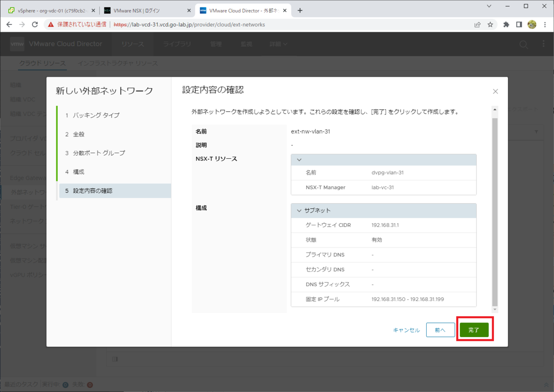Click the column toggle icon below the table
554x392 pixels.
[115, 358]
